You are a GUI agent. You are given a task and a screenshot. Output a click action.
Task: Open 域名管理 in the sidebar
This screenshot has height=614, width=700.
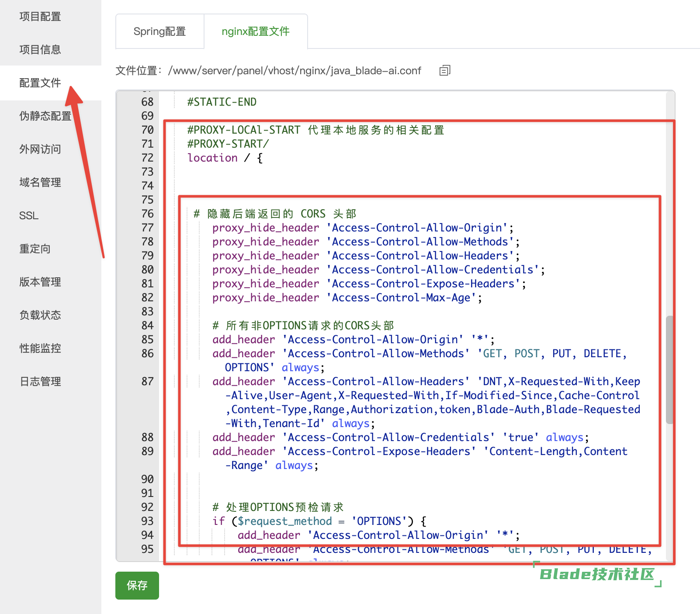pyautogui.click(x=40, y=183)
